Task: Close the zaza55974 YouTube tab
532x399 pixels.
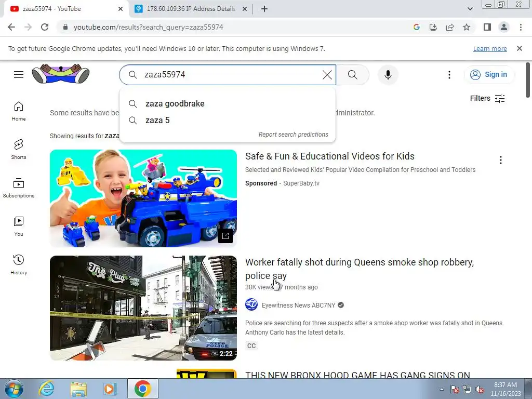Action: 121,9
